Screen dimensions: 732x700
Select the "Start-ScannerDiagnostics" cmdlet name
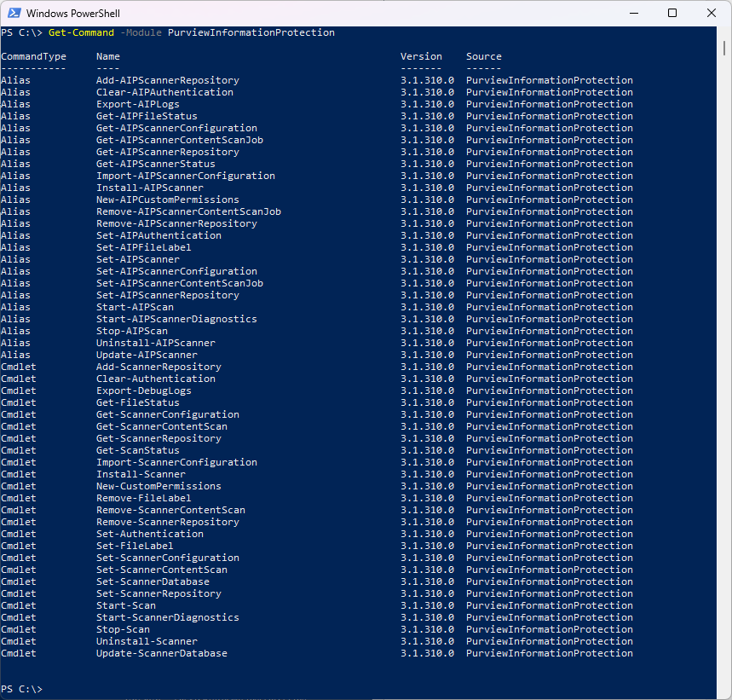tap(168, 618)
